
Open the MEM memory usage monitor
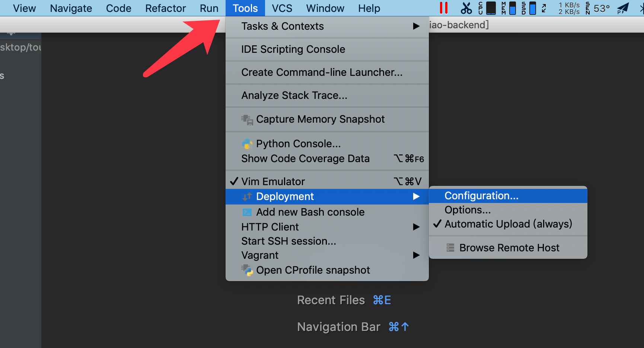coord(508,8)
